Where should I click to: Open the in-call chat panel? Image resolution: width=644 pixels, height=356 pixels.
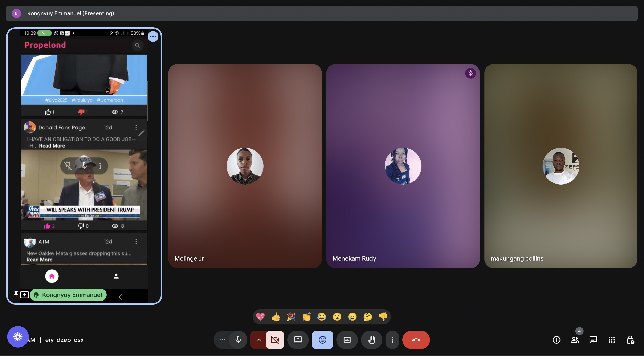pos(593,340)
